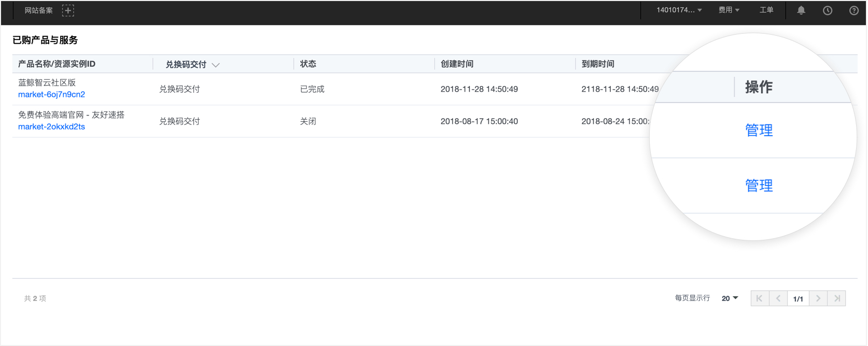The width and height of the screenshot is (868, 346).
Task: Click the 已完成 status cell
Action: [x=312, y=89]
